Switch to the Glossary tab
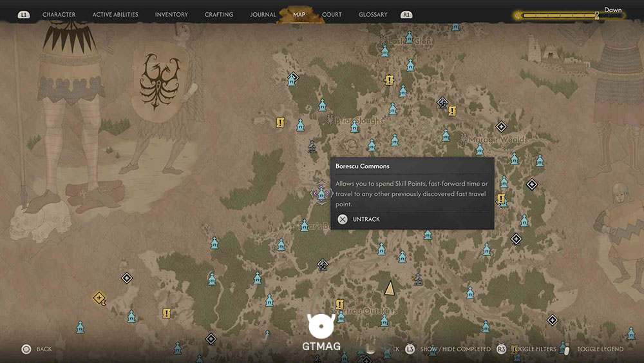 pos(373,14)
